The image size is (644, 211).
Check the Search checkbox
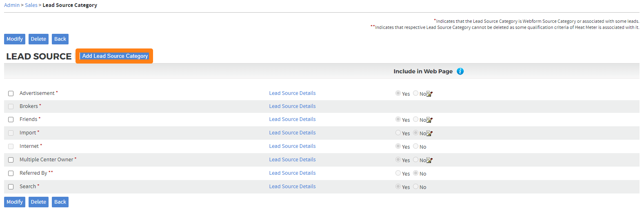point(11,187)
